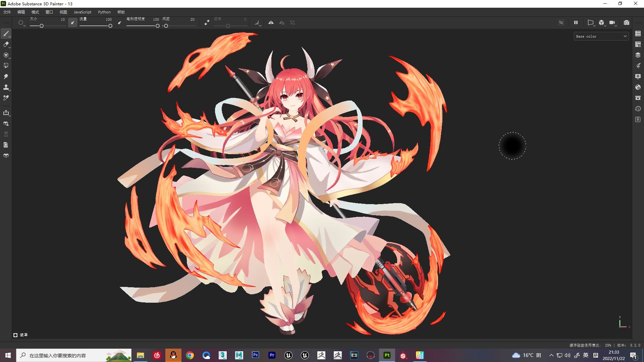This screenshot has height=362, width=644.
Task: Expand the Base color channel dropdown
Action: coord(601,36)
